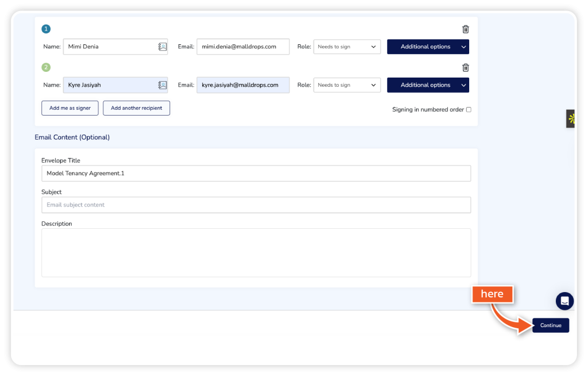The height and width of the screenshot is (376, 588).
Task: Click the kyre.jasiyah@malldrops.com email field
Action: coord(242,85)
